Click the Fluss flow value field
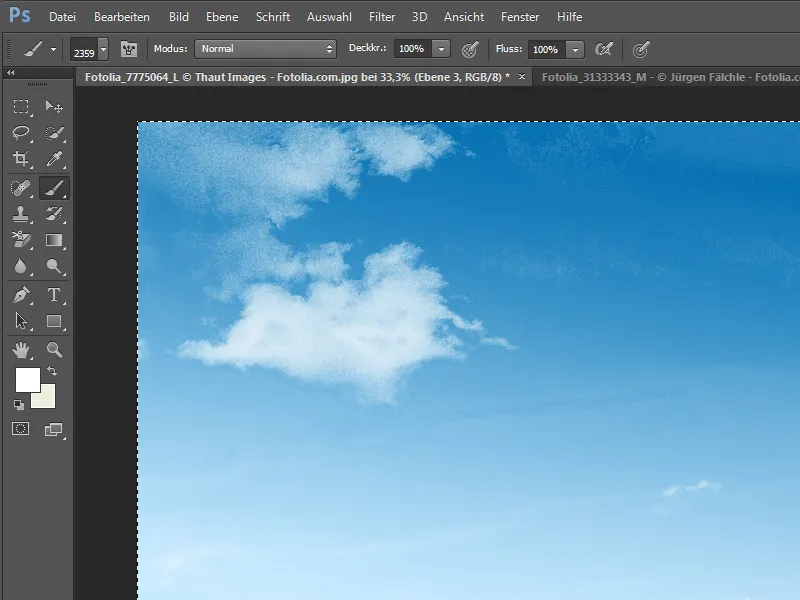Screen dimensions: 800x600 (545, 49)
